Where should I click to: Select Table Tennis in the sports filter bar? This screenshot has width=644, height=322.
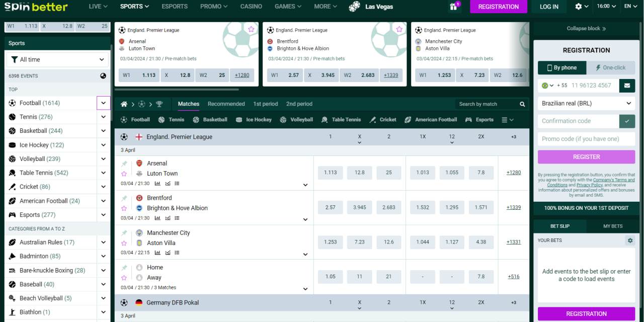tap(341, 120)
